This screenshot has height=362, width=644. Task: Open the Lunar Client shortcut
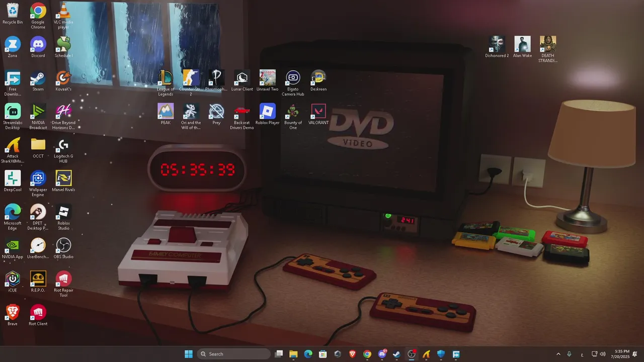242,81
